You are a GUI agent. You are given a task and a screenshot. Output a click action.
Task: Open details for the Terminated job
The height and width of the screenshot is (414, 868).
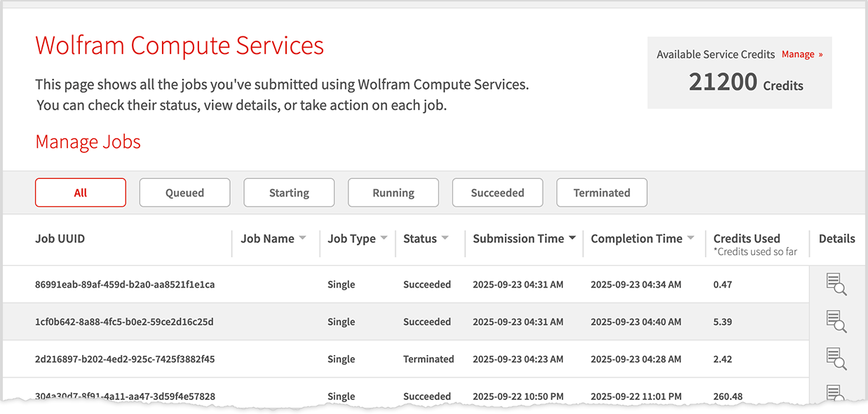point(836,359)
